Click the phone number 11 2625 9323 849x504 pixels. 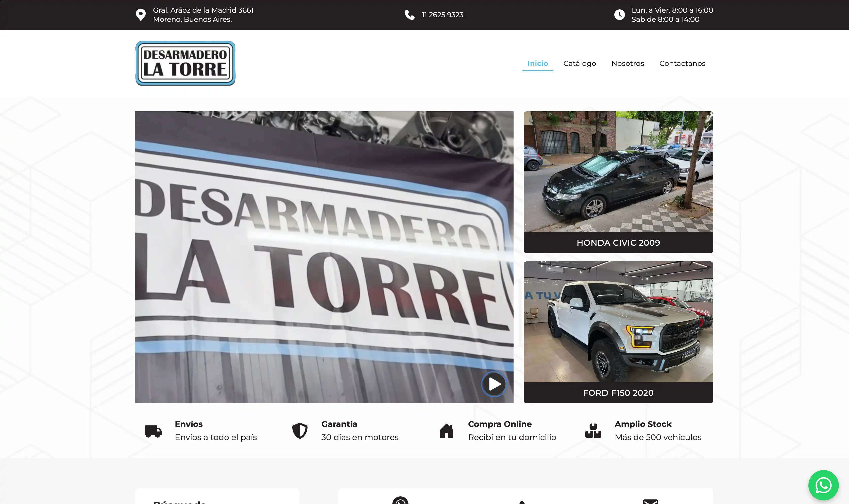tap(442, 15)
